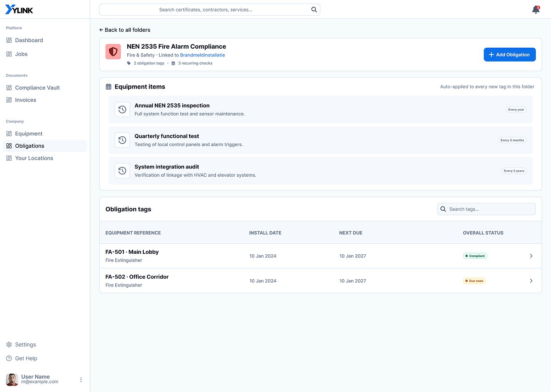Click Annual NEN 2535 inspection title

pyautogui.click(x=172, y=106)
